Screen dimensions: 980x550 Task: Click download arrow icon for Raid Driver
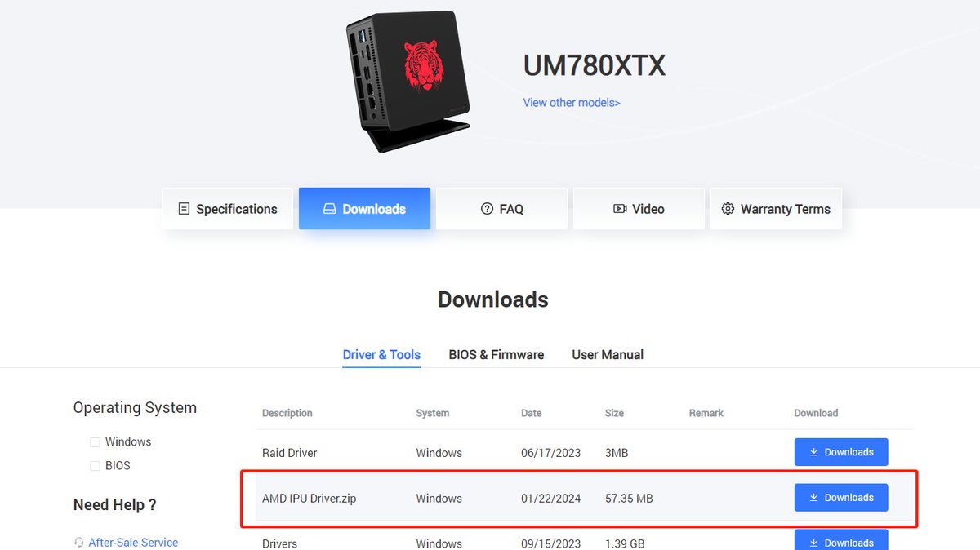(813, 452)
